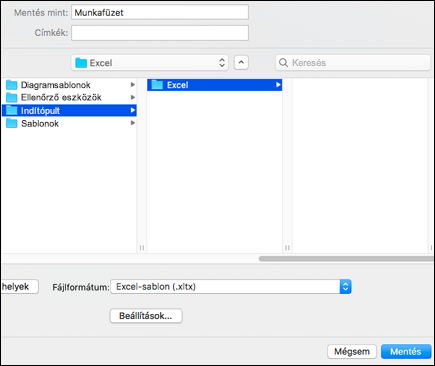Expand the Excel subfolder arrow
The image size is (435, 366).
pyautogui.click(x=278, y=85)
